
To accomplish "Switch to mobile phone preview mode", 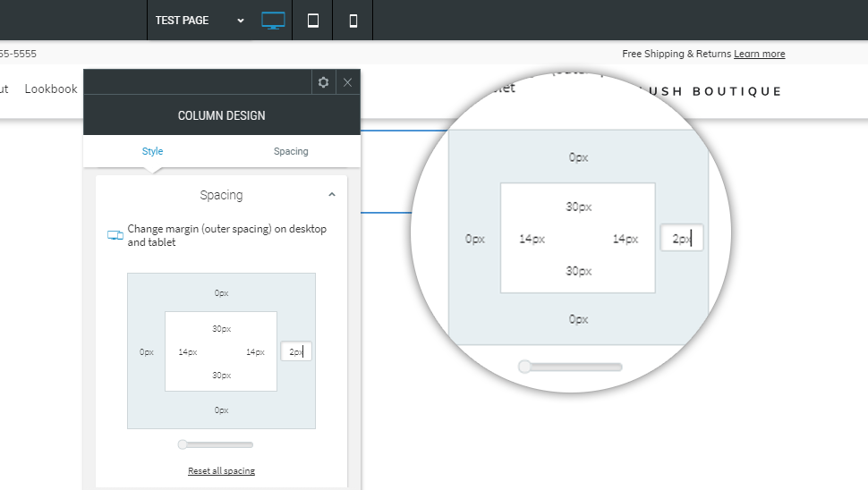I will tap(353, 21).
